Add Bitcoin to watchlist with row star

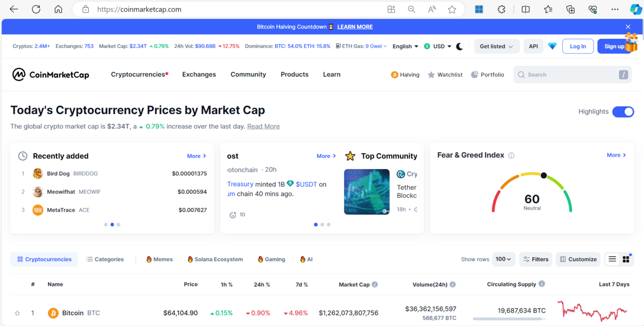pos(17,313)
